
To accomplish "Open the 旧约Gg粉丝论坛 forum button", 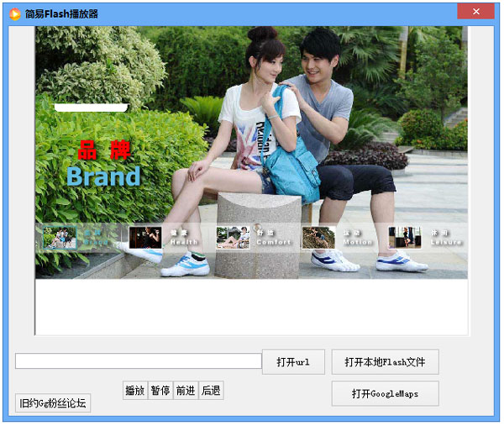I will pos(53,403).
